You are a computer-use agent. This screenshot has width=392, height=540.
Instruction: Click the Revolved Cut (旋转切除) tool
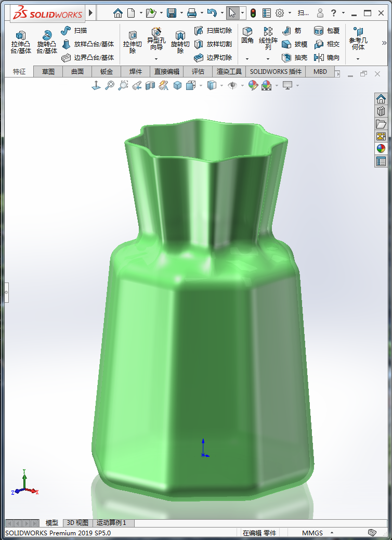180,42
